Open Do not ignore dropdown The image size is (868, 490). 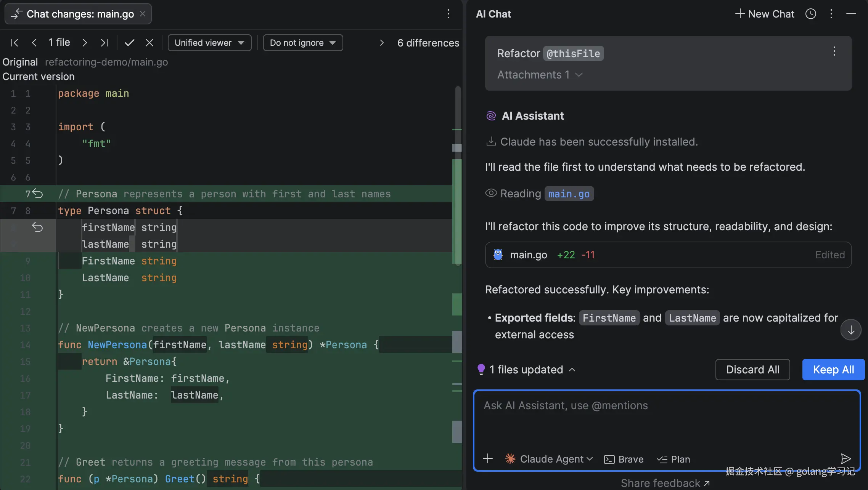[x=303, y=43]
